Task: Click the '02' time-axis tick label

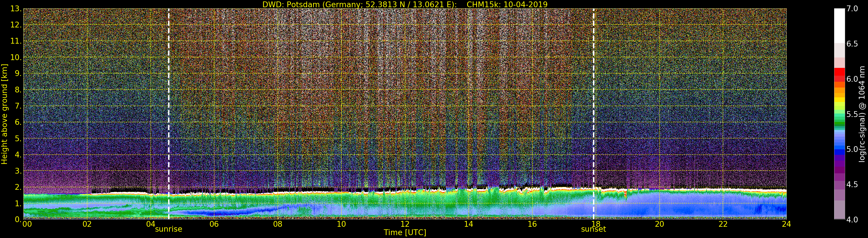Action: 87,224
